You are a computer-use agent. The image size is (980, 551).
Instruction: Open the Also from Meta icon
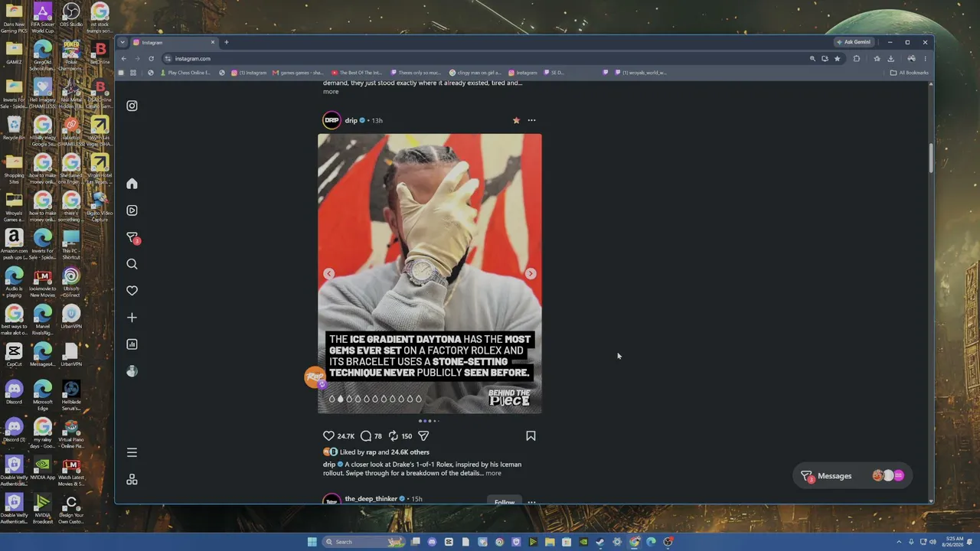point(132,479)
